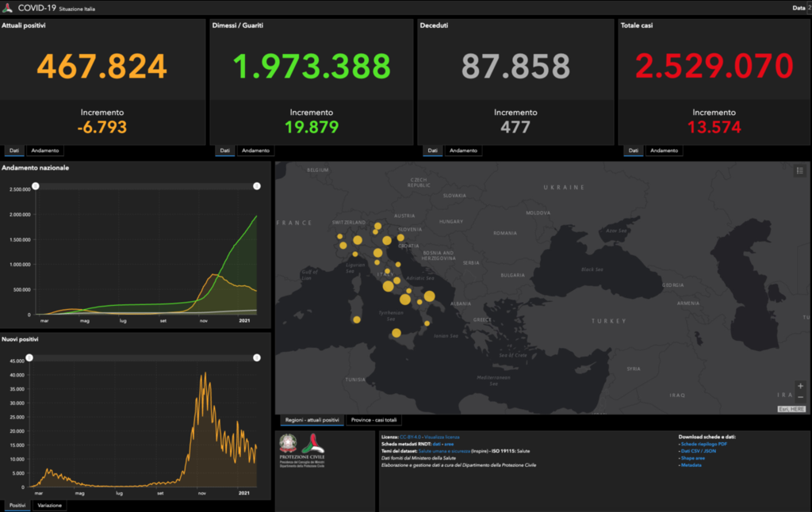Viewport: 812px width, 512px height.
Task: Open the map legend list icon
Action: click(x=799, y=170)
